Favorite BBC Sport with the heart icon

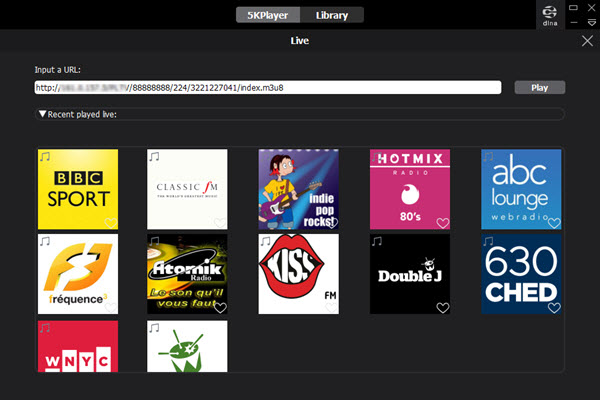pos(111,222)
